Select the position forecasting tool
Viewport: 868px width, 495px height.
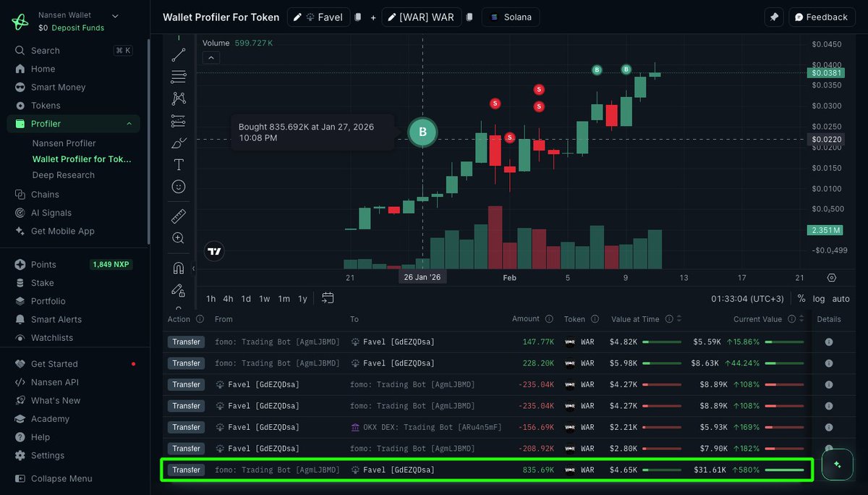click(179, 121)
